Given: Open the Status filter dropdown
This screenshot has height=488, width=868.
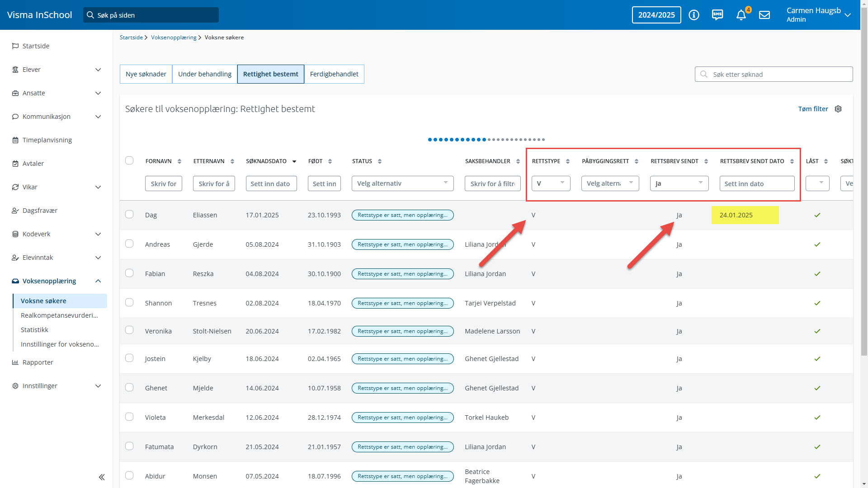Looking at the screenshot, I should (x=402, y=183).
